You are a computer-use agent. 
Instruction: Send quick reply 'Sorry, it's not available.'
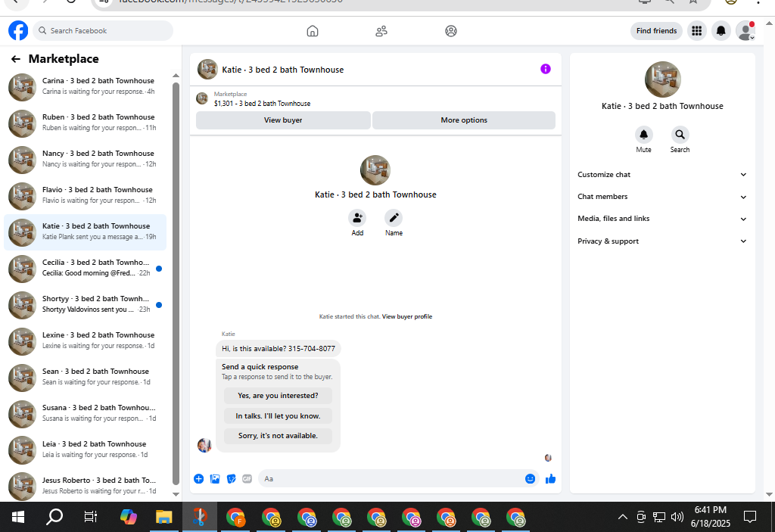[278, 436]
